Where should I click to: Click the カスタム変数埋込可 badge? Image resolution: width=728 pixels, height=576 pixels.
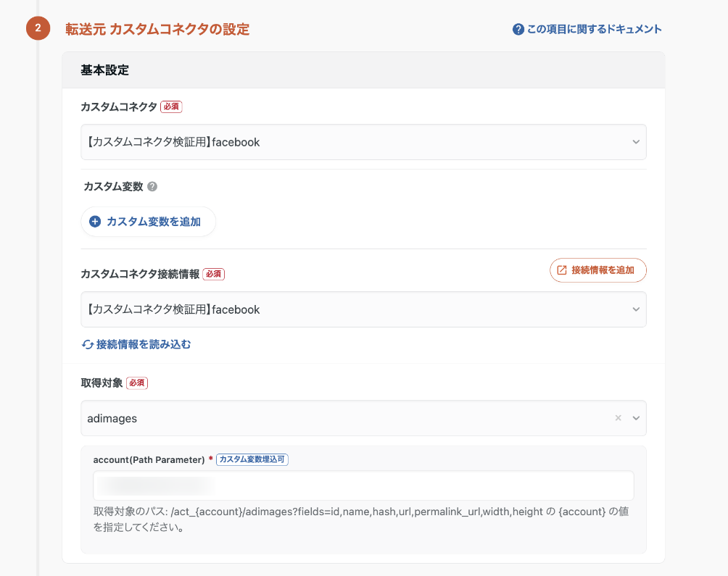[252, 459]
